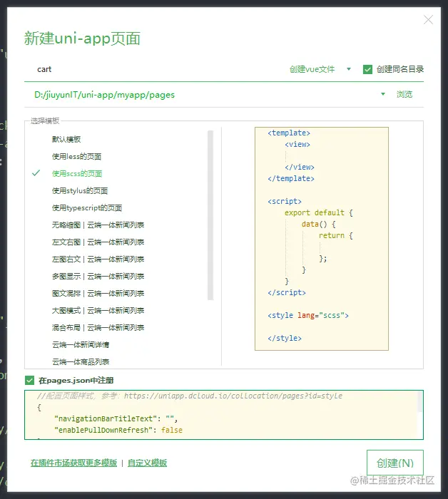Image resolution: width=448 pixels, height=499 pixels.
Task: Expand the path history dropdown arrow
Action: click(x=383, y=94)
